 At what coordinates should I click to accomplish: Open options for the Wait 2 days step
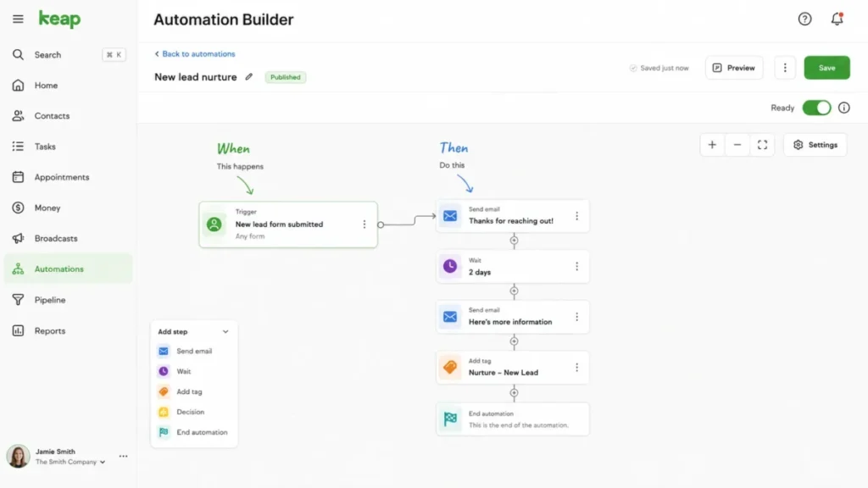[576, 266]
